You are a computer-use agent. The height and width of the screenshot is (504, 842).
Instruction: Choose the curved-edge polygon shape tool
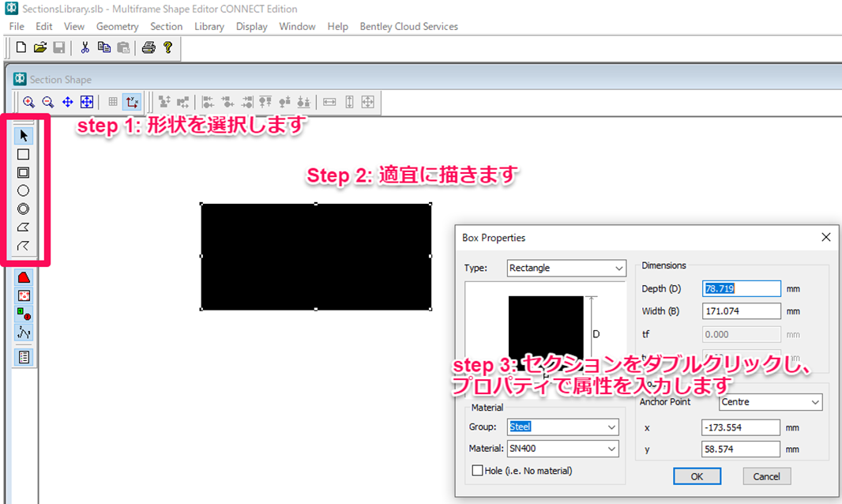tap(23, 246)
